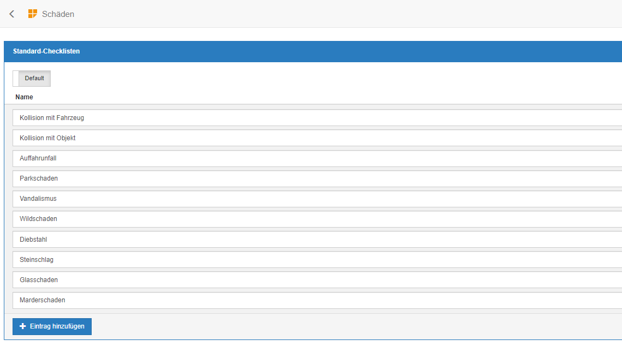
Task: Select the Kollision mit Fahrzeug field
Action: click(x=316, y=118)
